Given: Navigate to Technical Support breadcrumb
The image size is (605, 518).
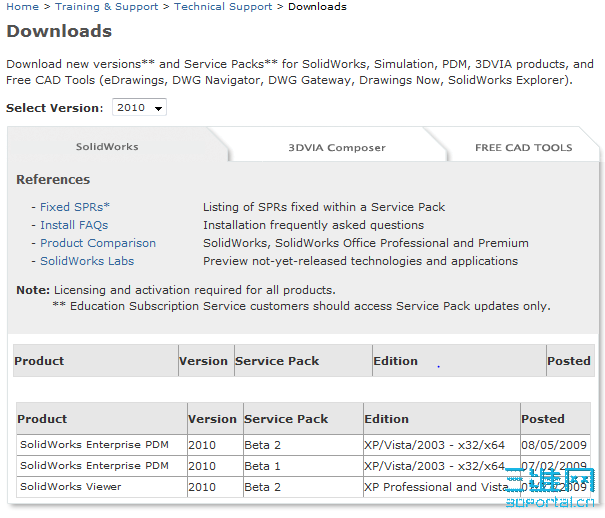Looking at the screenshot, I should coord(223,7).
